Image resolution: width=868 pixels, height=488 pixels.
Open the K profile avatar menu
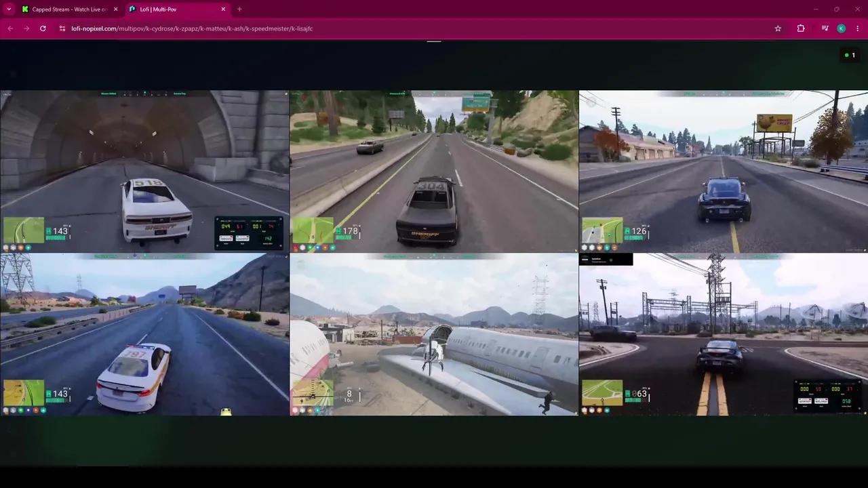pyautogui.click(x=842, y=28)
